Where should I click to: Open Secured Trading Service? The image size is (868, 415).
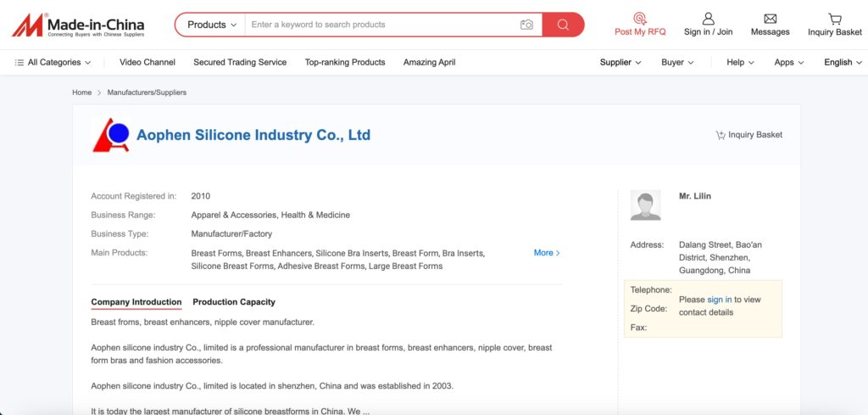click(x=240, y=63)
